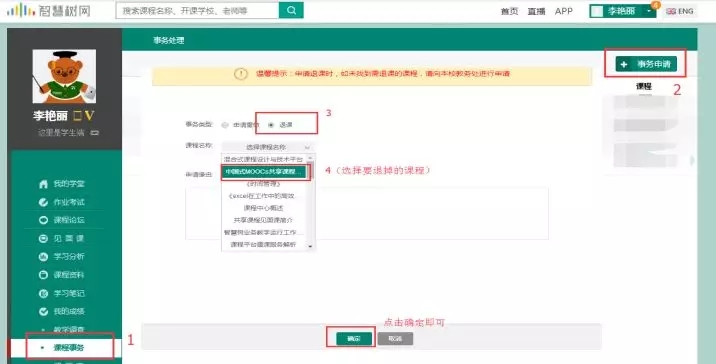This screenshot has width=716, height=364.
Task: Select the 退课 radio button
Action: tap(271, 125)
